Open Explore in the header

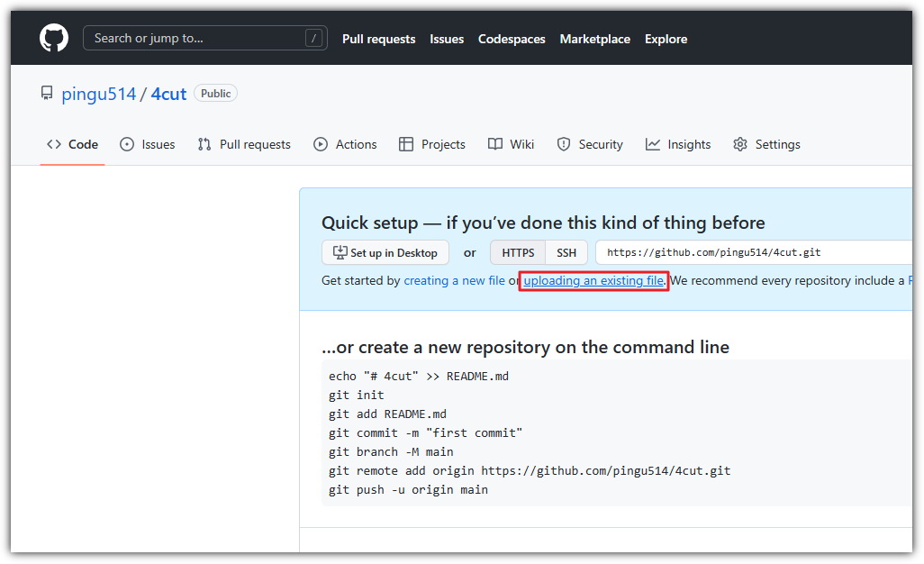[x=666, y=39]
